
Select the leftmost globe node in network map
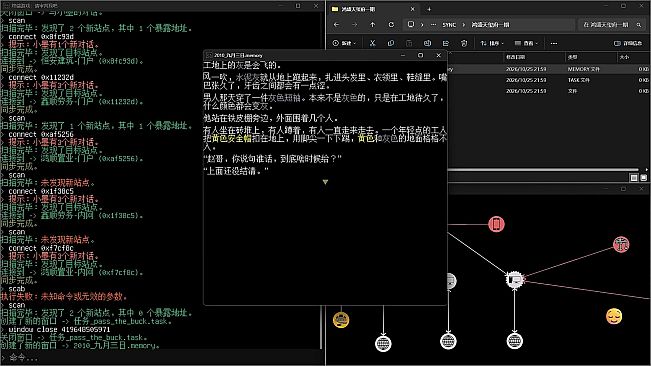point(383,343)
